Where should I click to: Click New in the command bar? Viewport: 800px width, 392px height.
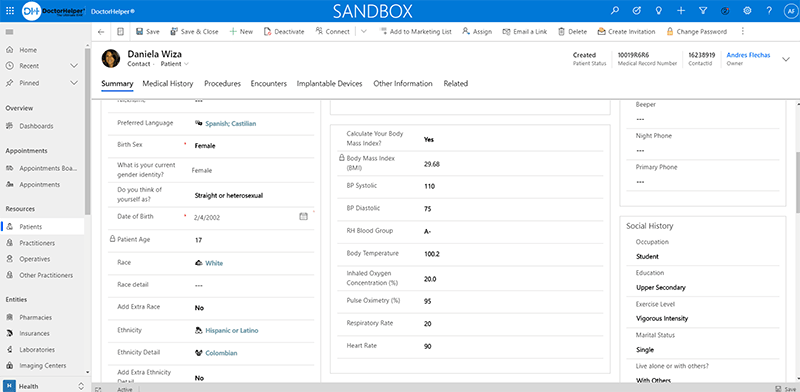pyautogui.click(x=241, y=32)
